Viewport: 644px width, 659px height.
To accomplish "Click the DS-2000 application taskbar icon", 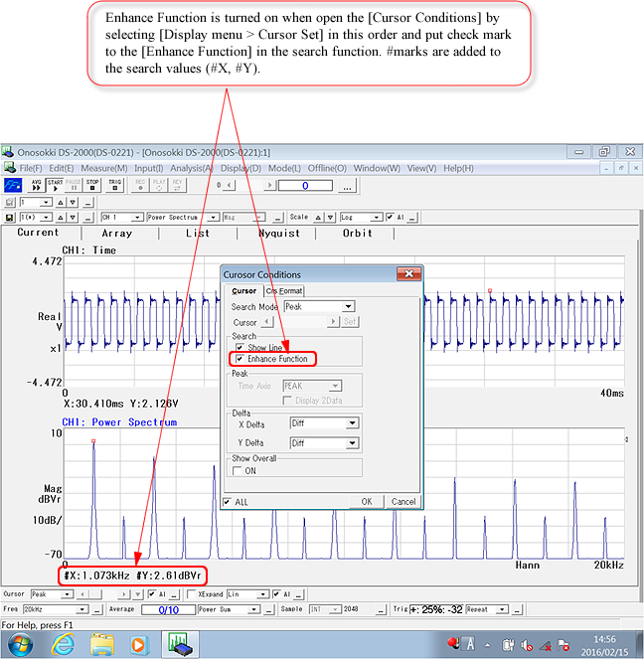I will (180, 644).
